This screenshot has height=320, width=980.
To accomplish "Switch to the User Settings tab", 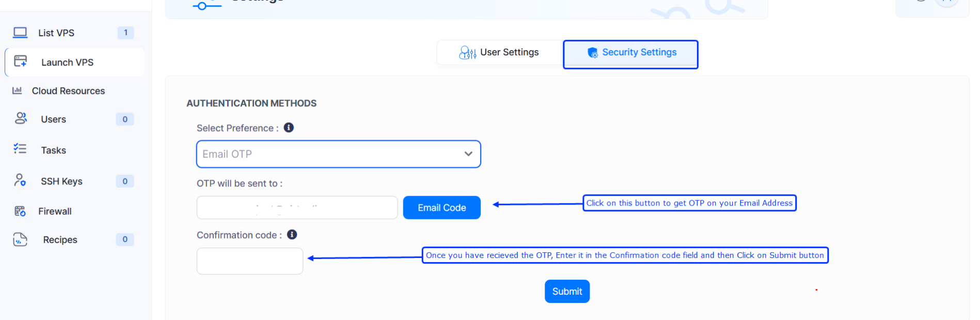I will click(x=499, y=53).
